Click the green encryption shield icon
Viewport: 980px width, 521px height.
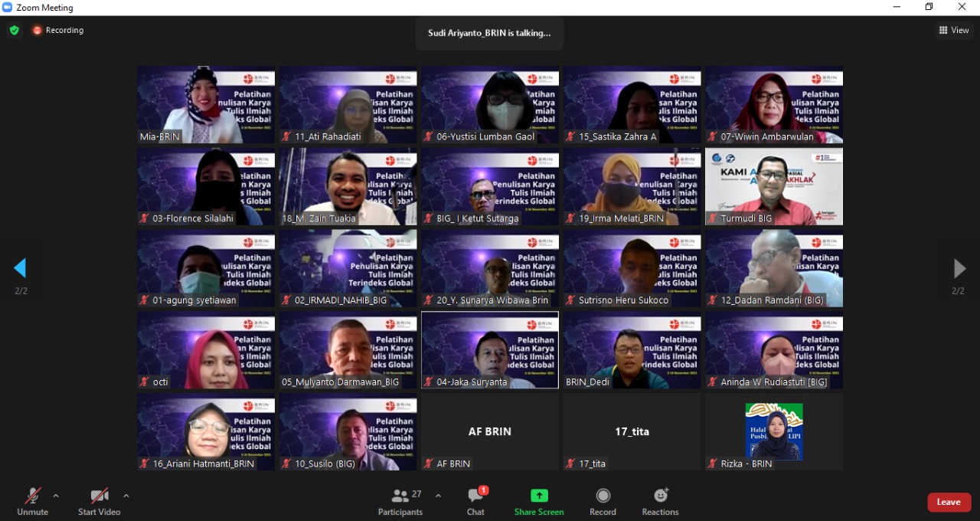pyautogui.click(x=14, y=30)
